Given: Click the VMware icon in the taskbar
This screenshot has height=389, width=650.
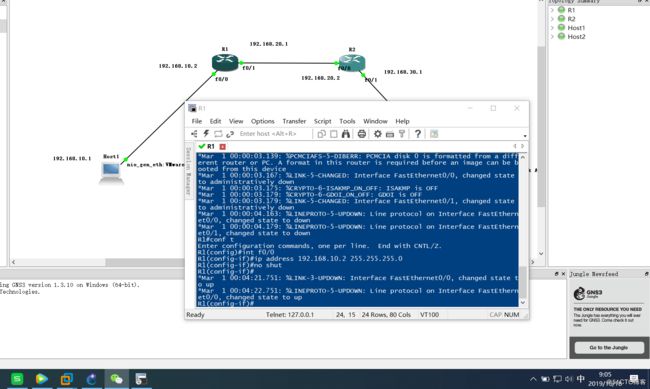Looking at the screenshot, I should 66,379.
